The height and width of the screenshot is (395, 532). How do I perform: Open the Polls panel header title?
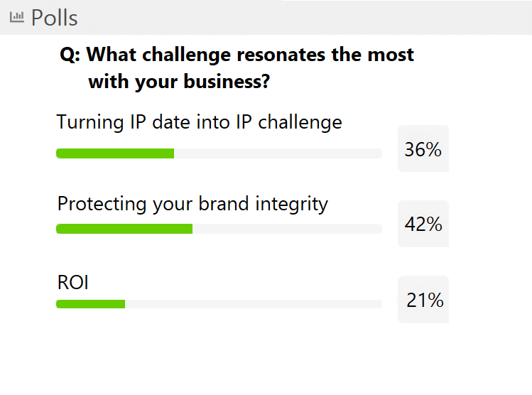[54, 18]
